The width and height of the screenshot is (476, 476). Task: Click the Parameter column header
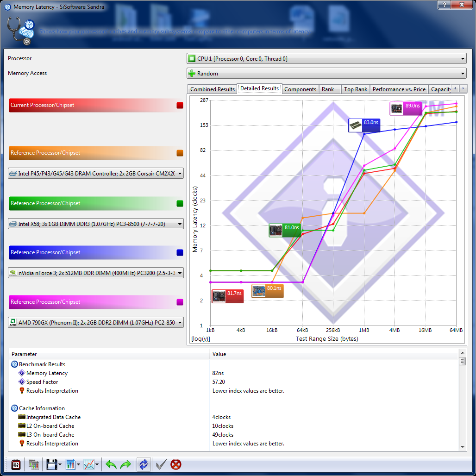tap(109, 354)
